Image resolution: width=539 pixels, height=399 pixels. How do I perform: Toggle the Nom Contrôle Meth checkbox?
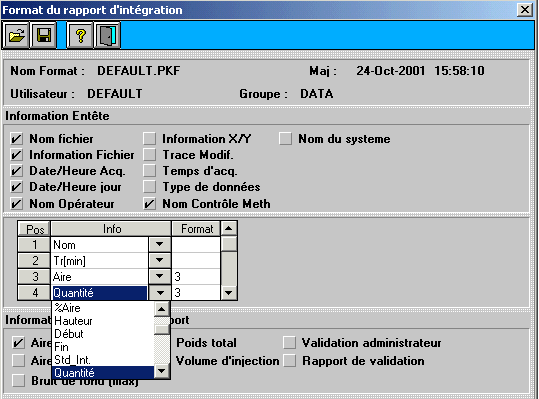149,204
